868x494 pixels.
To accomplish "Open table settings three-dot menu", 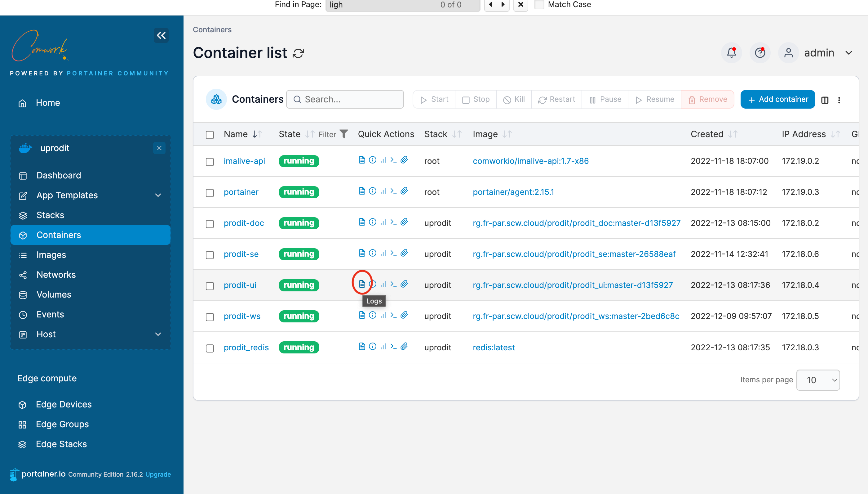I will click(839, 100).
